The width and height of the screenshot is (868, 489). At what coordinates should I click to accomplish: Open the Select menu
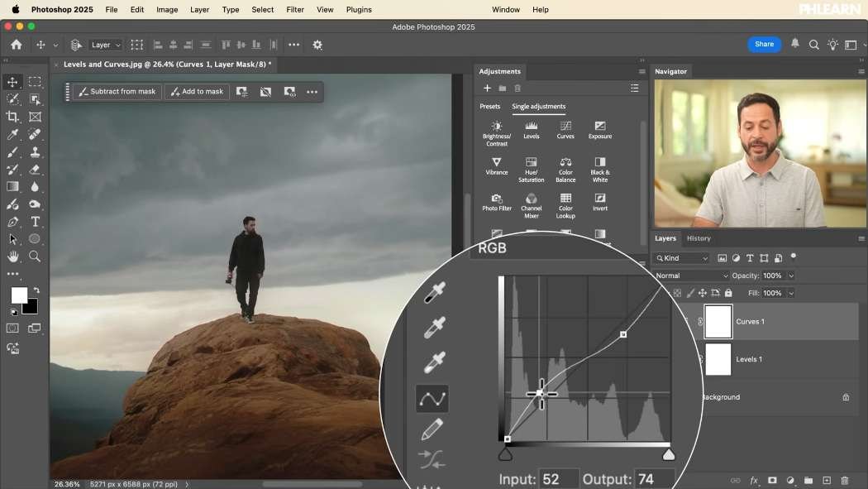click(262, 9)
